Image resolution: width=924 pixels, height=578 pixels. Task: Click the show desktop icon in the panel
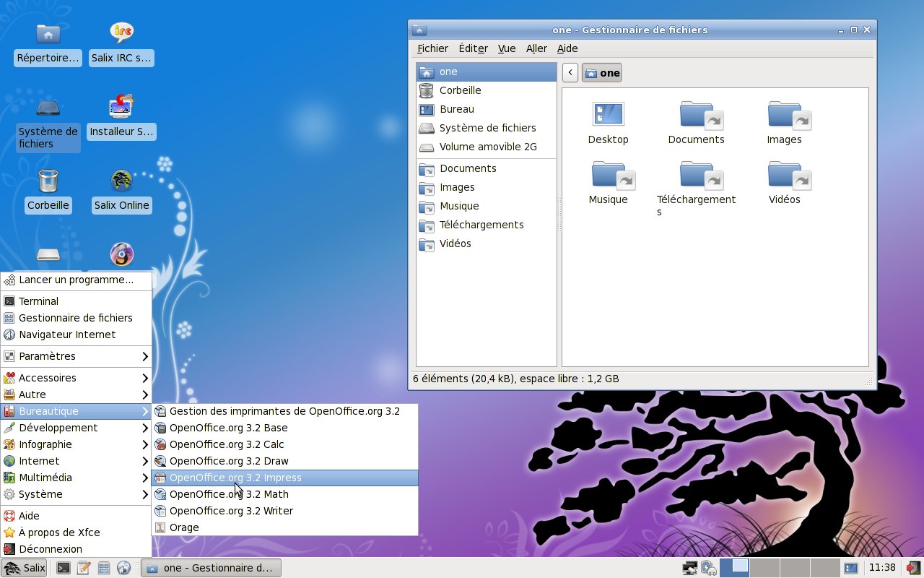[x=851, y=568]
